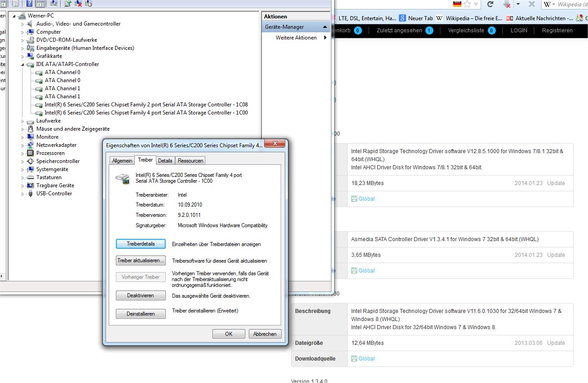Click the German flag icon in the address bar

click(457, 4)
